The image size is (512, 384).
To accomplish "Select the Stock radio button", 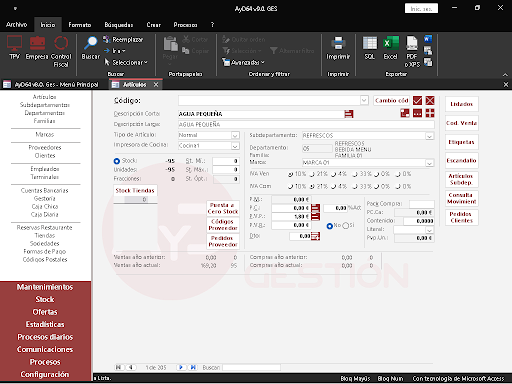I will point(117,161).
